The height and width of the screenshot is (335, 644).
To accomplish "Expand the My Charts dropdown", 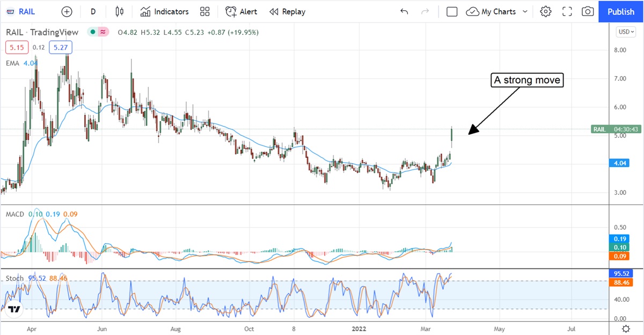I will [x=525, y=11].
